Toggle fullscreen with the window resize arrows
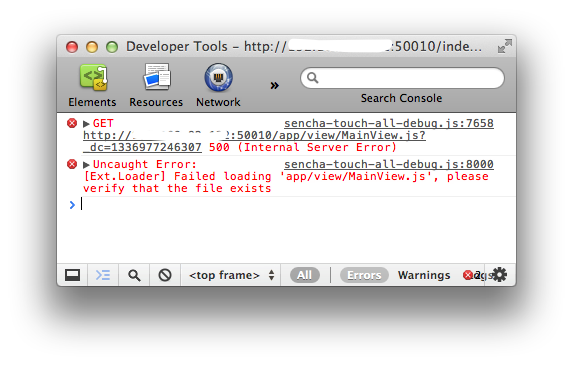Screen dimensions: 573x365 (505, 46)
